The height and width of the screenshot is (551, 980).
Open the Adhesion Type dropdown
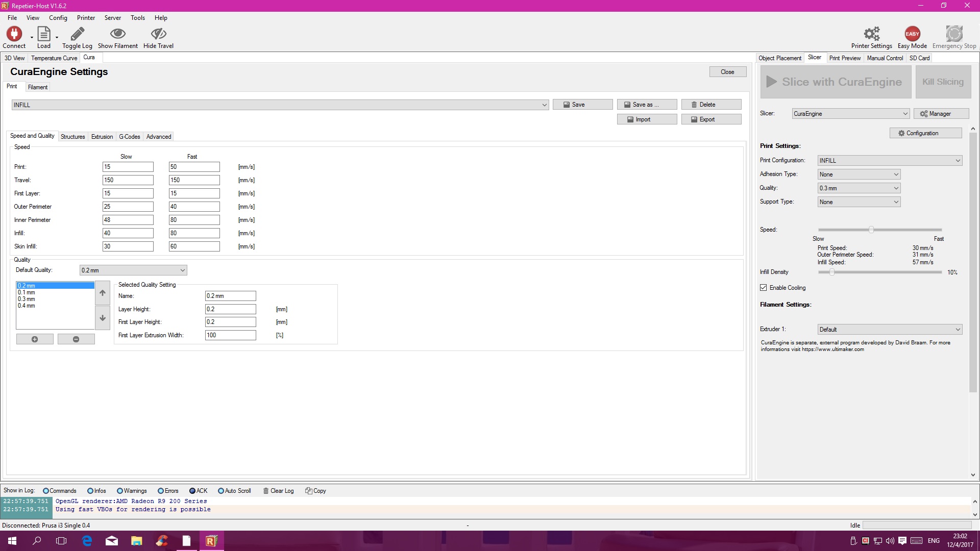point(859,174)
